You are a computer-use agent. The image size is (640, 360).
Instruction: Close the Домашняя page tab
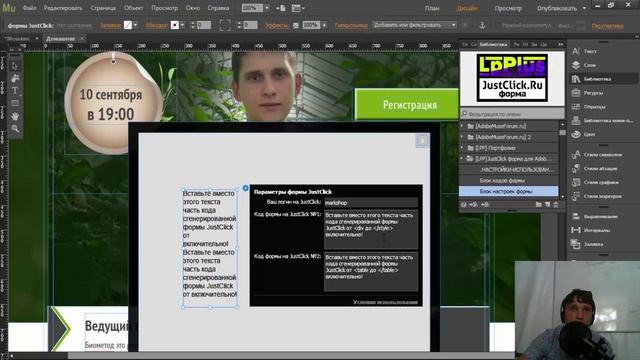(x=82, y=39)
